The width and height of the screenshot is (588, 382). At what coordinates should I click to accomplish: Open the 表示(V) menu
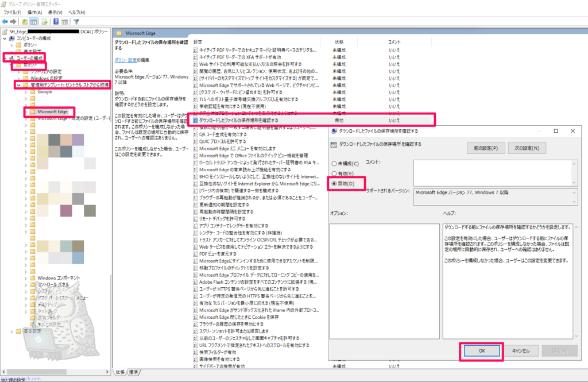(55, 13)
